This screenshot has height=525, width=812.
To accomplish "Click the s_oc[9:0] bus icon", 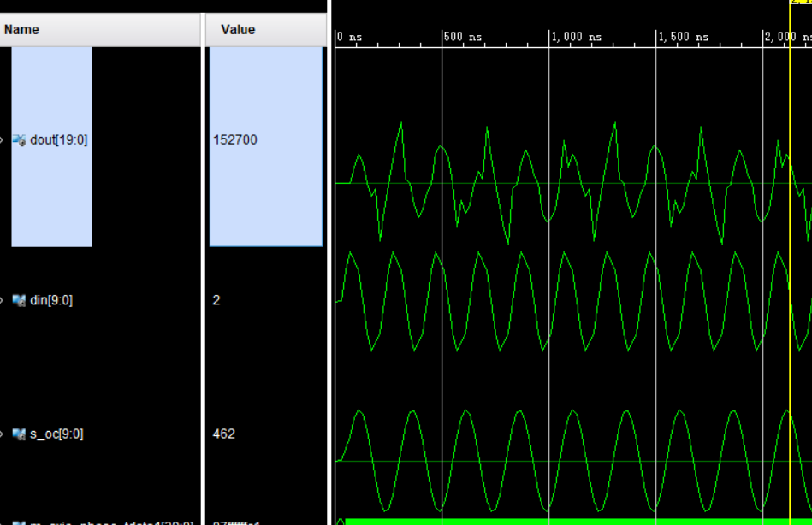I will click(x=19, y=434).
